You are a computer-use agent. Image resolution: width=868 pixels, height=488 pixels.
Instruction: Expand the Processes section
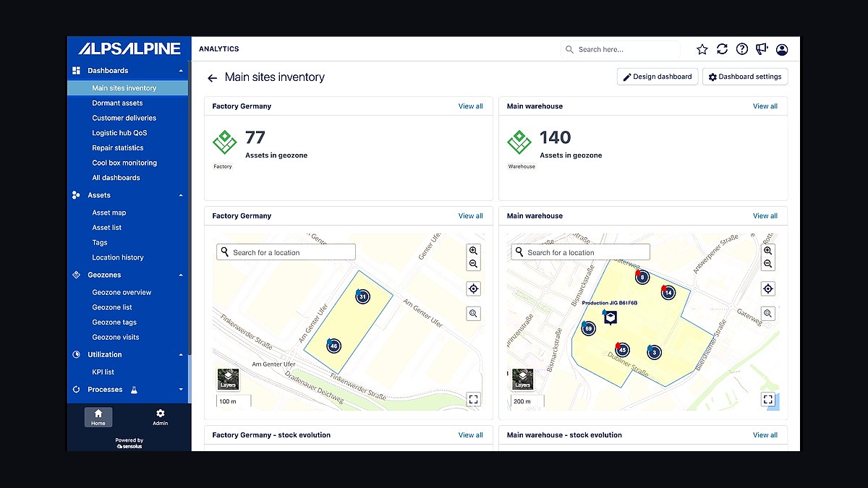click(x=181, y=390)
